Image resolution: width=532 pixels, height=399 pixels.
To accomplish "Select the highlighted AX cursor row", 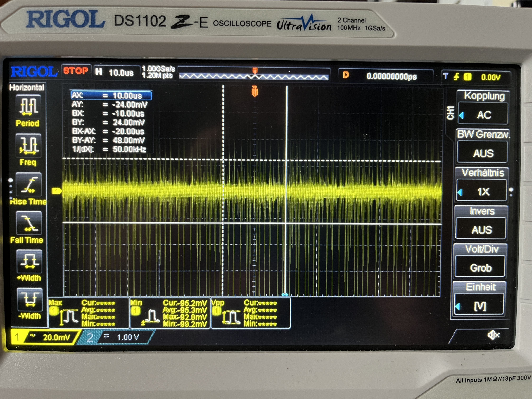I will [x=111, y=95].
